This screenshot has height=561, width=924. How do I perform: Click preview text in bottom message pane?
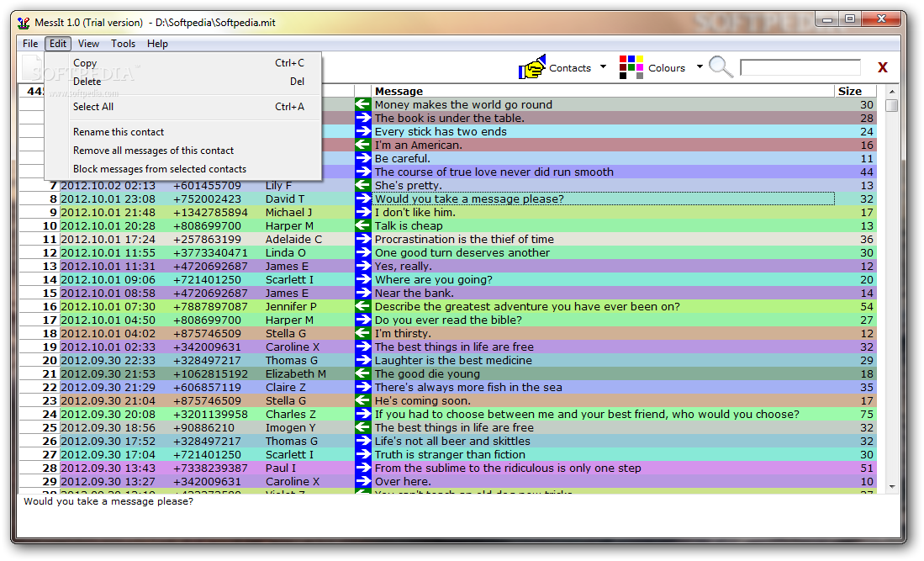point(108,501)
